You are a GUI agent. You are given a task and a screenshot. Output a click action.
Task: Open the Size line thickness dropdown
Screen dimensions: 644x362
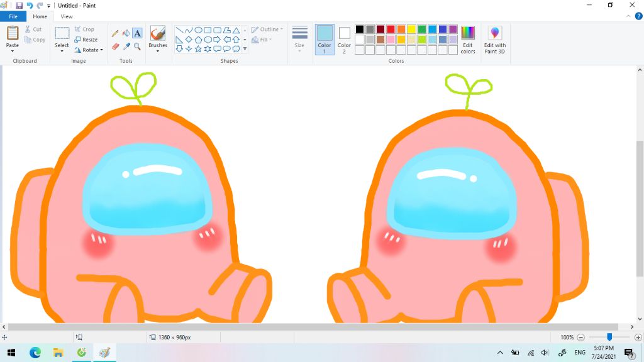299,38
